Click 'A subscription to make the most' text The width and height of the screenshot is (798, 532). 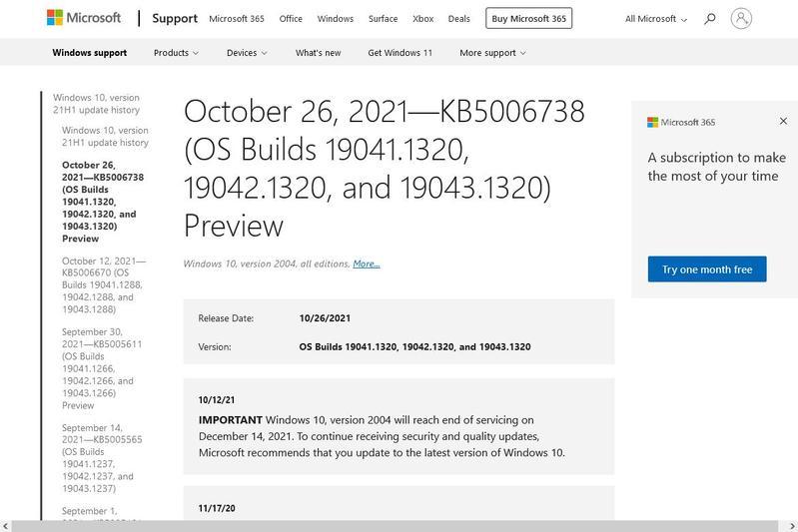coord(716,167)
